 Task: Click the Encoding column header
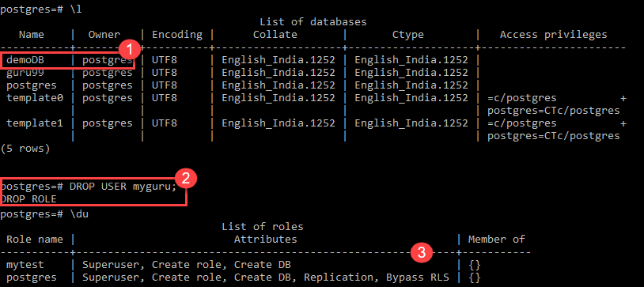tap(177, 35)
